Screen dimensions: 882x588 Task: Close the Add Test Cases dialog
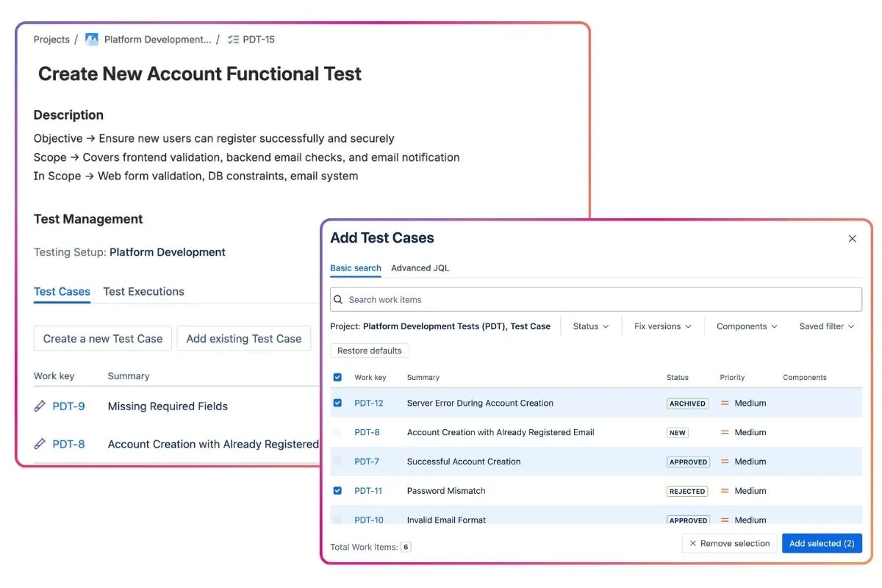[853, 239]
